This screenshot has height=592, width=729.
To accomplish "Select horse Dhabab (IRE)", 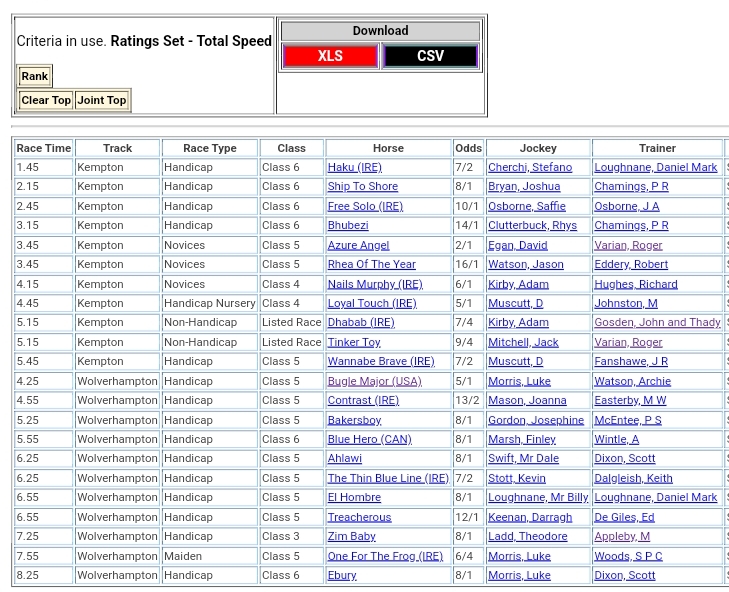I will (x=360, y=323).
